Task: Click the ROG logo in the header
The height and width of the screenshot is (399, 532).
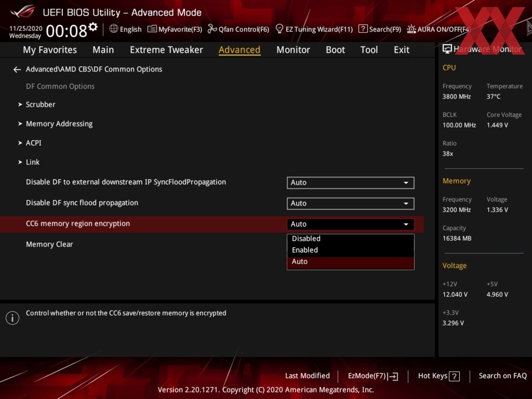Action: point(23,11)
